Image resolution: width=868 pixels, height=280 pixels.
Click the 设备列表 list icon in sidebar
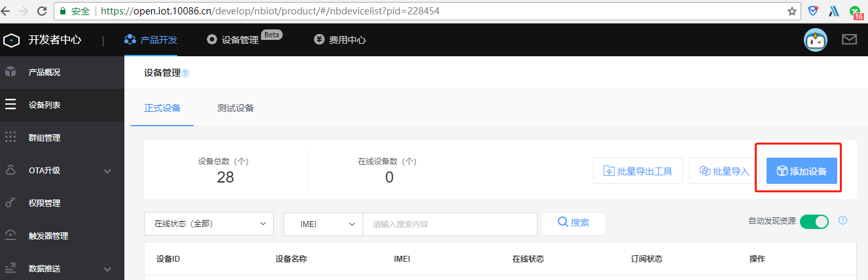[x=10, y=105]
